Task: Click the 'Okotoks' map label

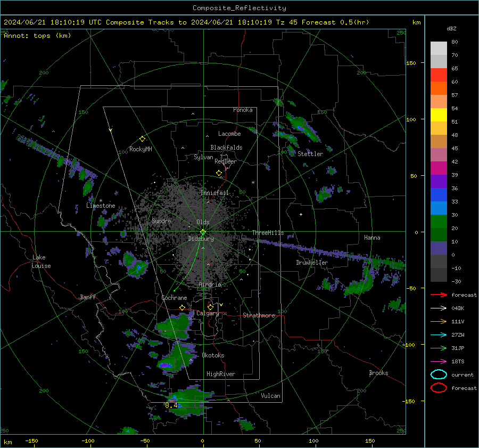Action: [213, 355]
